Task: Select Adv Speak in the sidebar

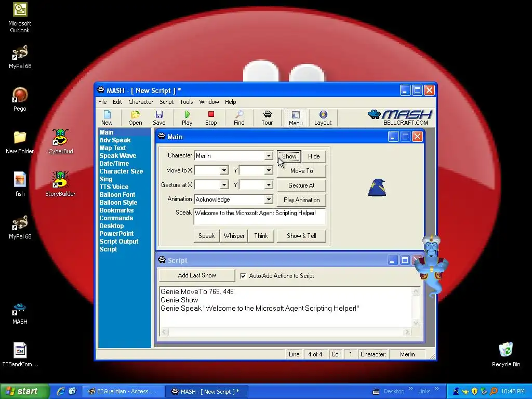Action: click(x=115, y=140)
